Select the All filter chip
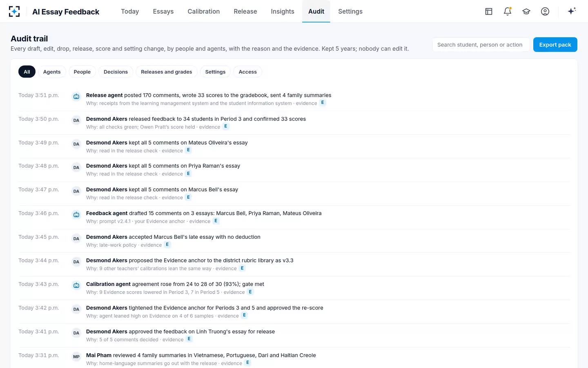This screenshot has height=368, width=588. pyautogui.click(x=27, y=72)
